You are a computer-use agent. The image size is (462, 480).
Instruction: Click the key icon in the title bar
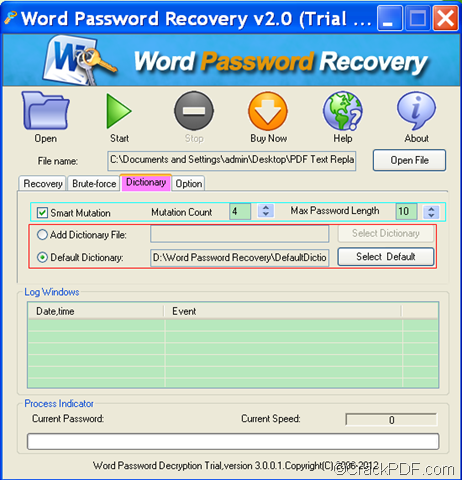tap(10, 18)
